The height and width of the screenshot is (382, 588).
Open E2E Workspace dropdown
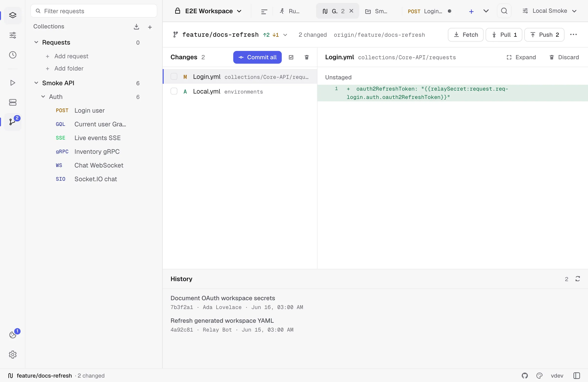[x=208, y=11]
